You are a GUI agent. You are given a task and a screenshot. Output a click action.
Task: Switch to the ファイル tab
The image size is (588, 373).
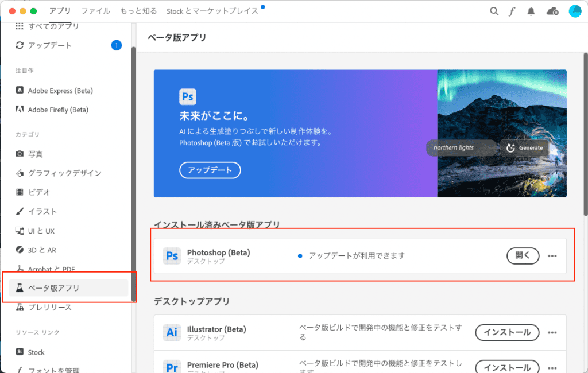click(95, 11)
